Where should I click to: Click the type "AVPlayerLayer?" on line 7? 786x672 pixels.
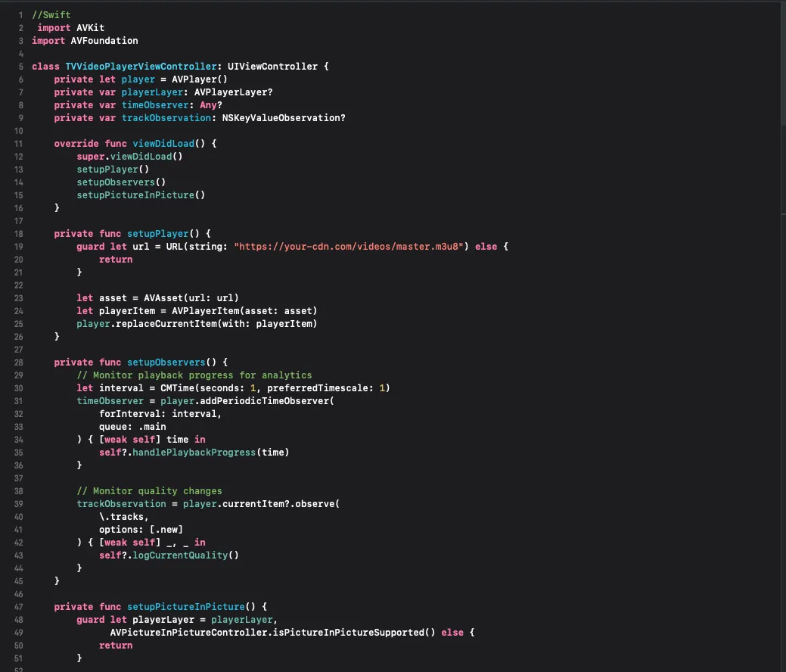click(233, 92)
